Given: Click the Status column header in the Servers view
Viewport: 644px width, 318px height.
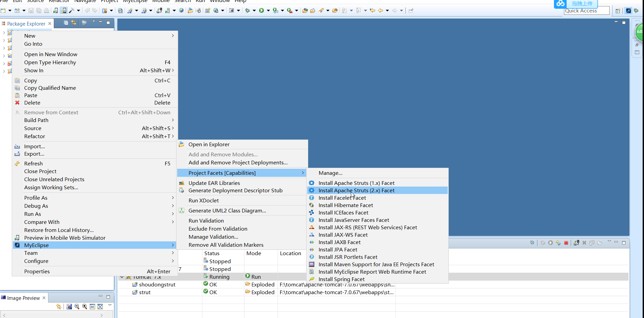Looking at the screenshot, I should [212, 253].
